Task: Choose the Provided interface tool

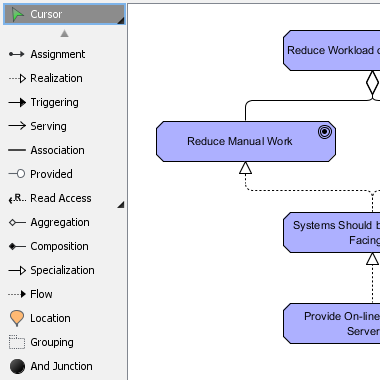Action: coord(63,174)
